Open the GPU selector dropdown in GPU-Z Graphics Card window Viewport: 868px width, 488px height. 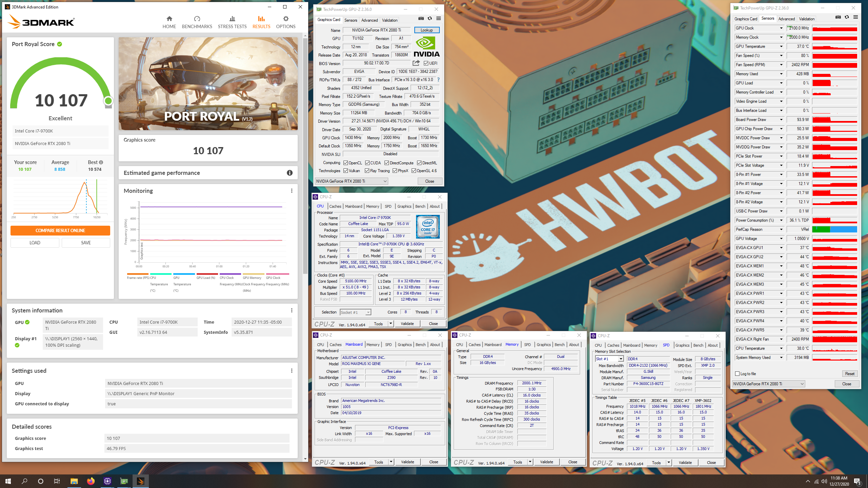click(x=351, y=181)
